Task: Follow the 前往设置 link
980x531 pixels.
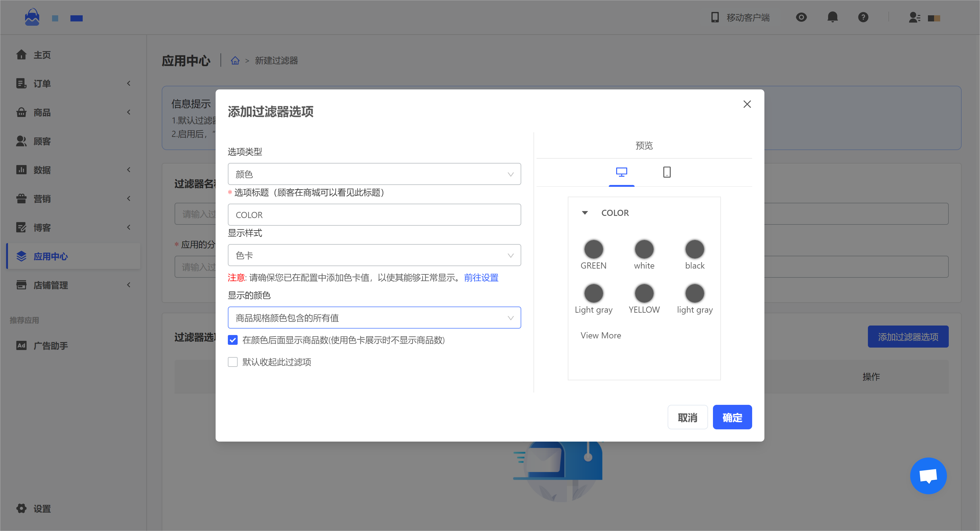Action: point(481,278)
